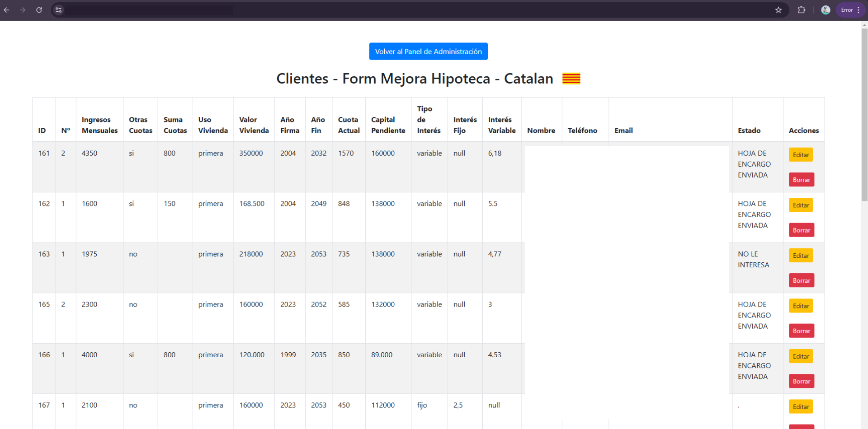Delete the client with ID 161

tap(801, 180)
